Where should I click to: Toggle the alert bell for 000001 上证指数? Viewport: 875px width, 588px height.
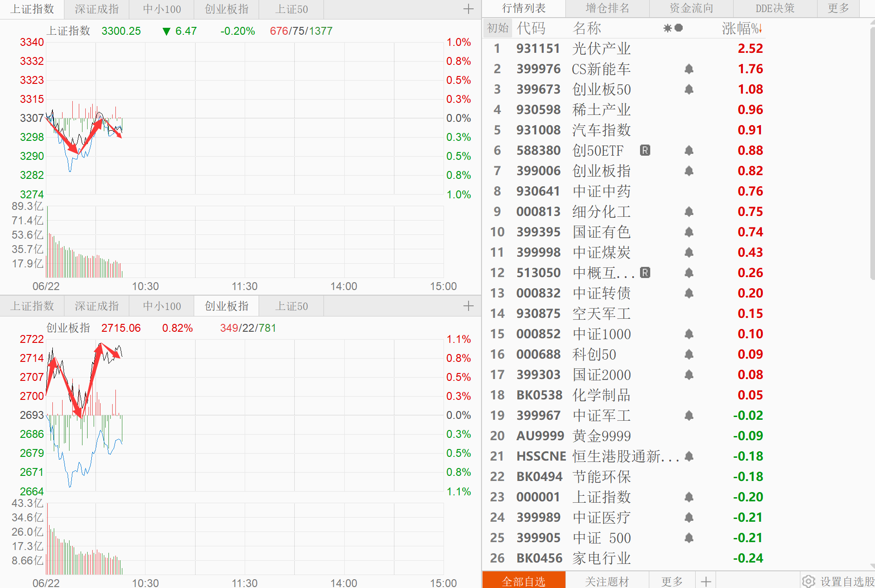click(x=689, y=497)
